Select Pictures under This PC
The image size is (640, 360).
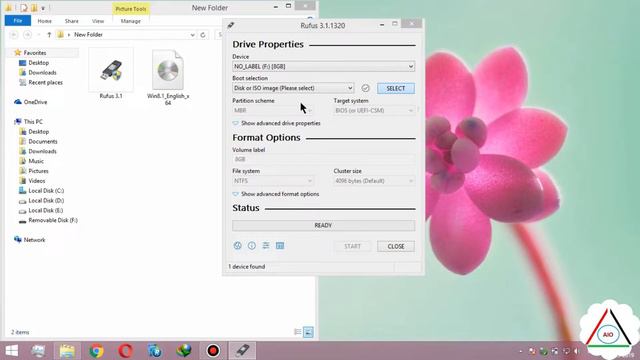tap(38, 171)
